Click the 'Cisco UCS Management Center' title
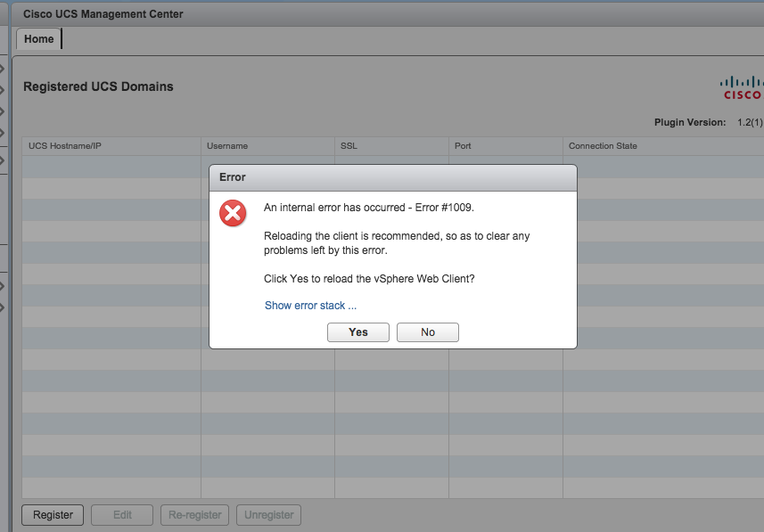This screenshot has height=532, width=764. coord(103,14)
